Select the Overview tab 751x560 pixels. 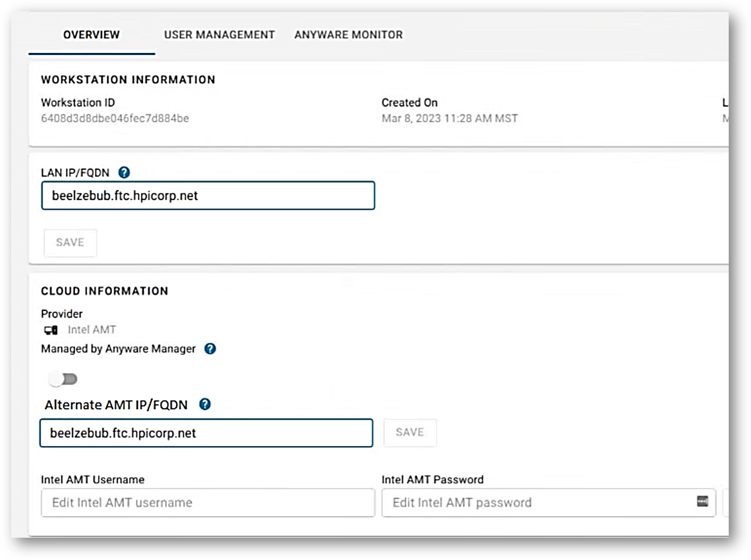pyautogui.click(x=91, y=34)
